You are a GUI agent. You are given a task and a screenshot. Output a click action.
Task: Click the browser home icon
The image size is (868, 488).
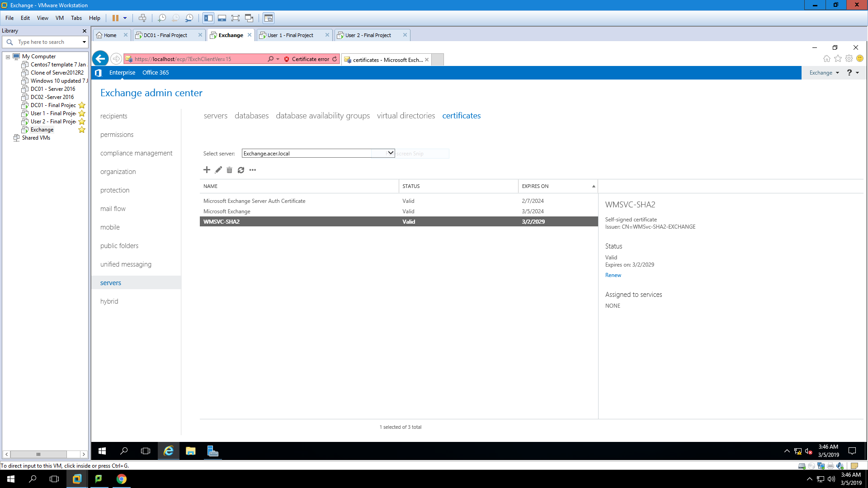tap(826, 59)
